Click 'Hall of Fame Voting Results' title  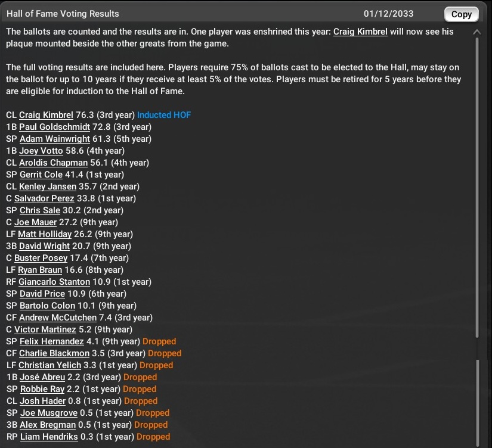(x=63, y=14)
